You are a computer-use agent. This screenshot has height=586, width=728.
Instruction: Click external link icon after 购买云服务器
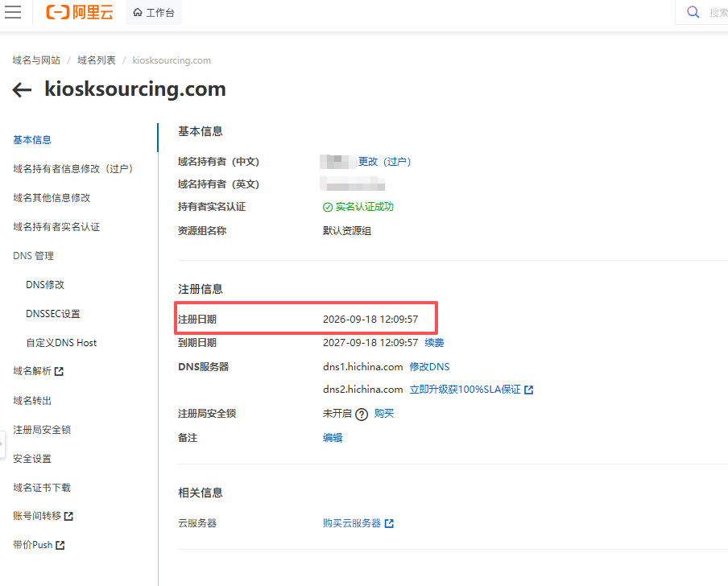389,524
